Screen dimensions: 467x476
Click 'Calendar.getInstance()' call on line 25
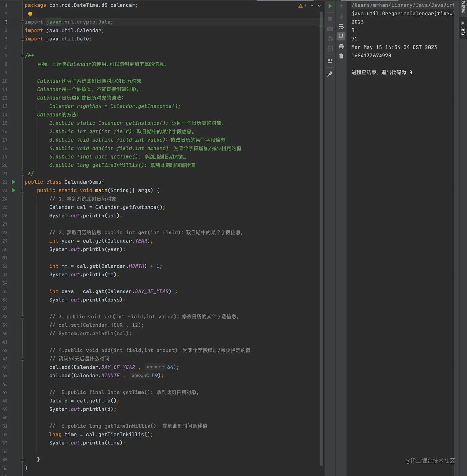[128, 207]
